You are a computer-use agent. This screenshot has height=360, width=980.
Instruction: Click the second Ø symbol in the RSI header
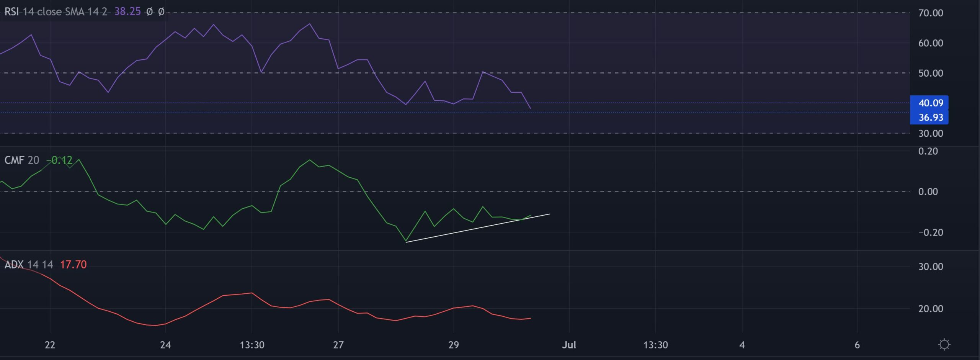point(161,11)
